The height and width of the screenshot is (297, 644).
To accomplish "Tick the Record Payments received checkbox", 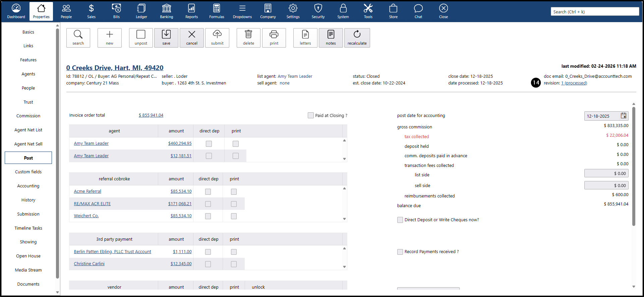I will tap(400, 252).
